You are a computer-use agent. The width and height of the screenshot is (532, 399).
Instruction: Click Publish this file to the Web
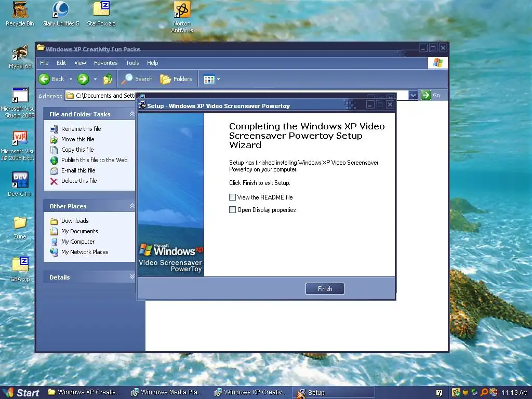[x=95, y=160]
